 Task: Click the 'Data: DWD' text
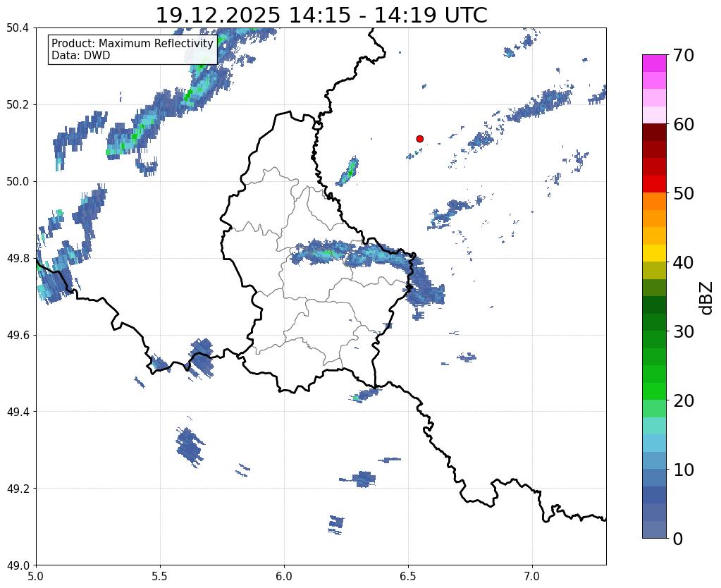(81, 56)
